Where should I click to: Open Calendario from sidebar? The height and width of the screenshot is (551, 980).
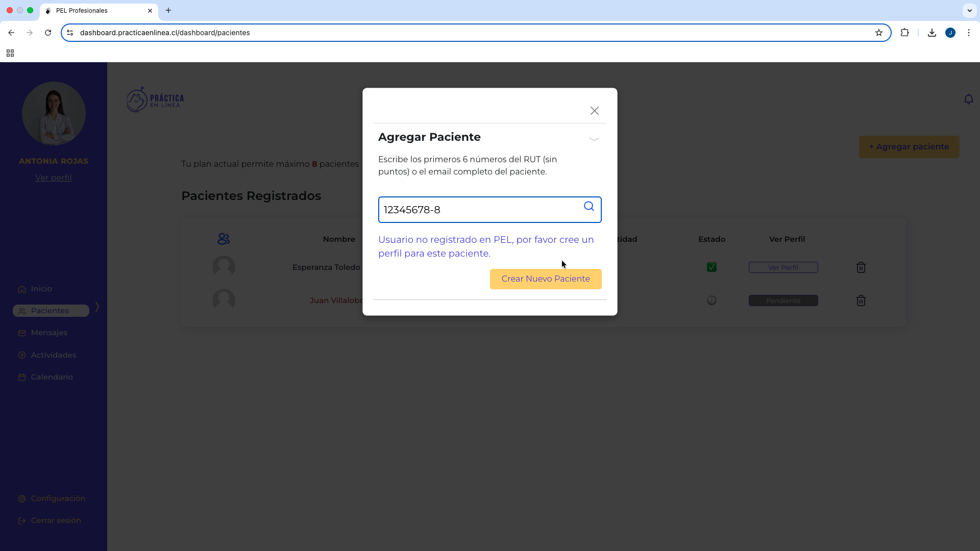click(52, 377)
